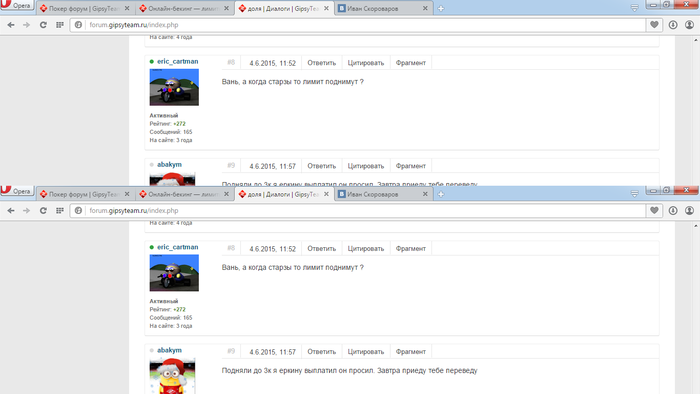This screenshot has height=394, width=700.
Task: Go back in the upper browser window
Action: tap(11, 25)
